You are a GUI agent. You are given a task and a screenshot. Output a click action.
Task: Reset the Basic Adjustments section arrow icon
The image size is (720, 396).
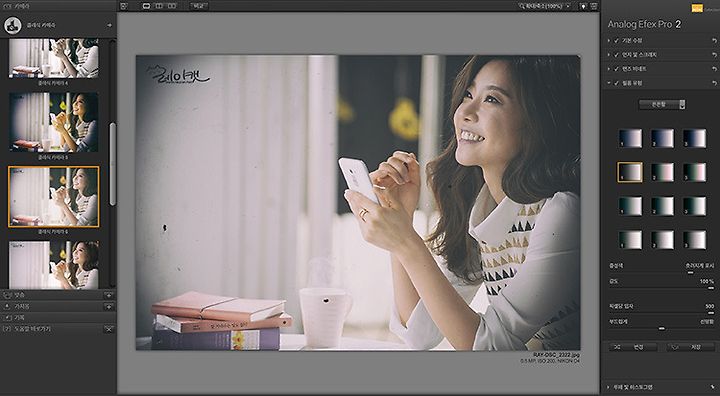point(714,41)
